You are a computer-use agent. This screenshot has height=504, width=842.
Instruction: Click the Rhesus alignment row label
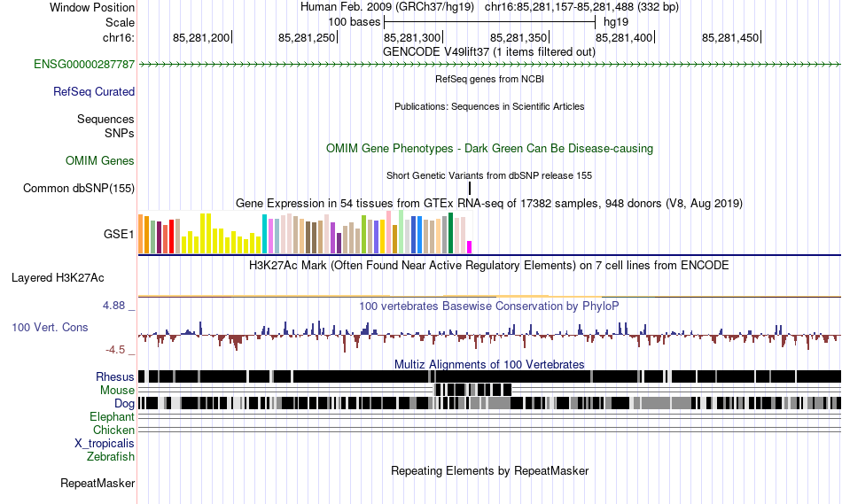[x=115, y=376]
